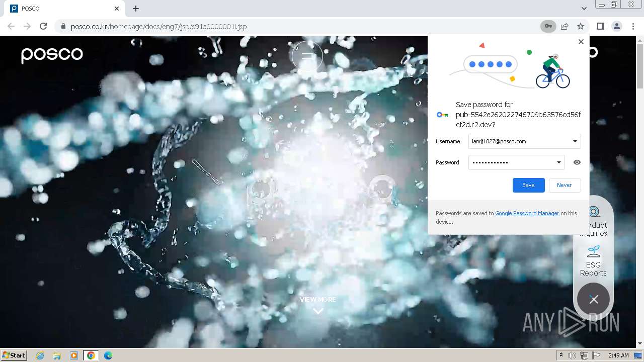Go forward in history
The image size is (644, 362).
27,26
